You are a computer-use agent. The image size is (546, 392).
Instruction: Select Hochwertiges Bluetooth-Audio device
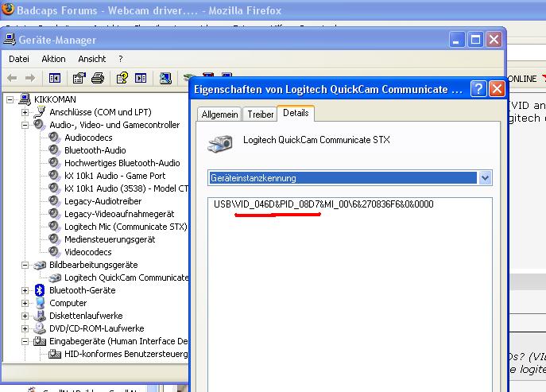122,163
